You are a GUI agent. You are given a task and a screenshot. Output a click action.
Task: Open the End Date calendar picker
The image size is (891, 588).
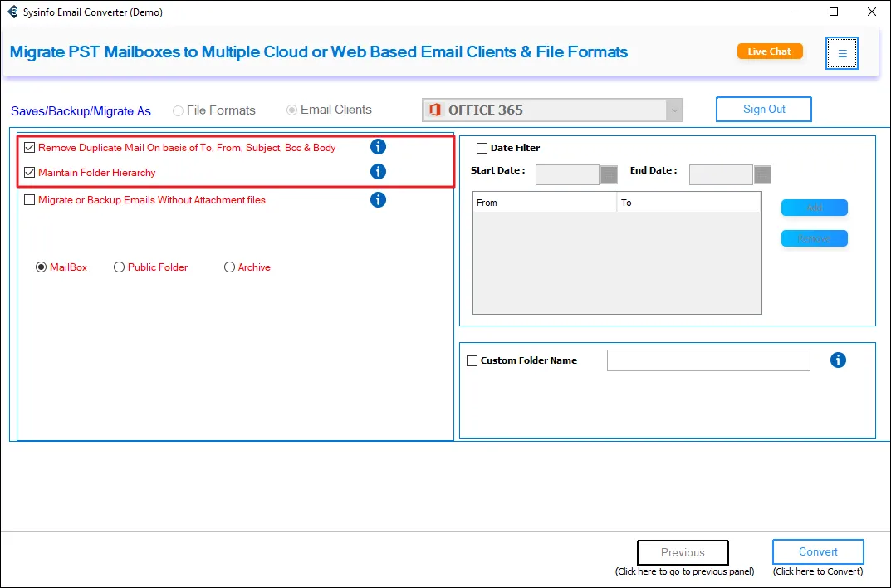762,174
